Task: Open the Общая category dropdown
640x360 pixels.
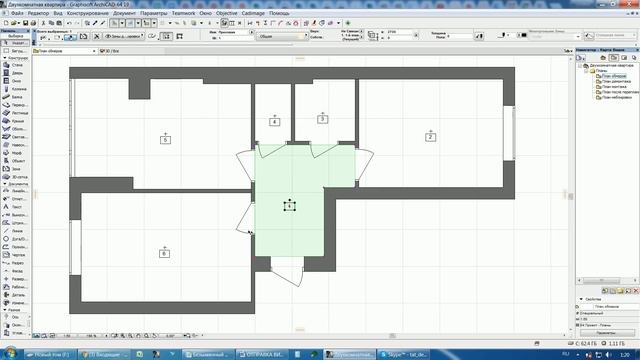Action: pos(282,37)
